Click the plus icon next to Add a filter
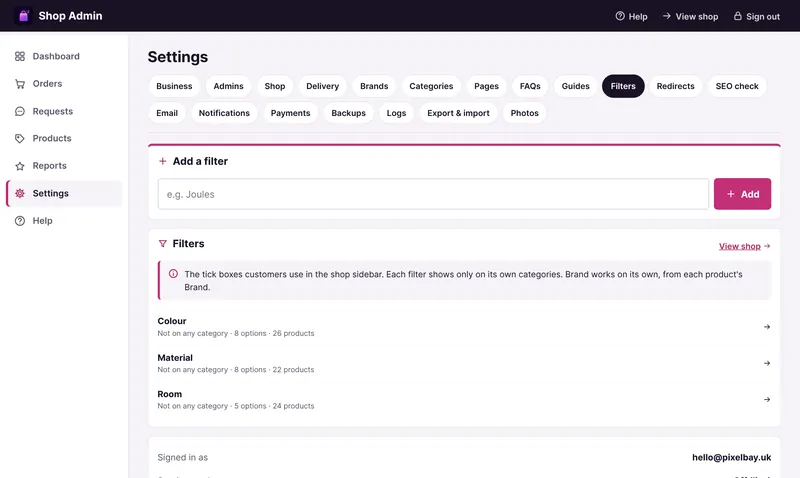The width and height of the screenshot is (800, 478). point(163,161)
